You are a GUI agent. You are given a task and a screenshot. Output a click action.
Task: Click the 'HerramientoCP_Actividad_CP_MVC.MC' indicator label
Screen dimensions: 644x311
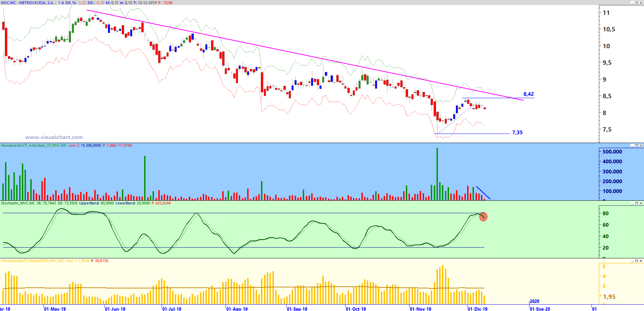34,145
